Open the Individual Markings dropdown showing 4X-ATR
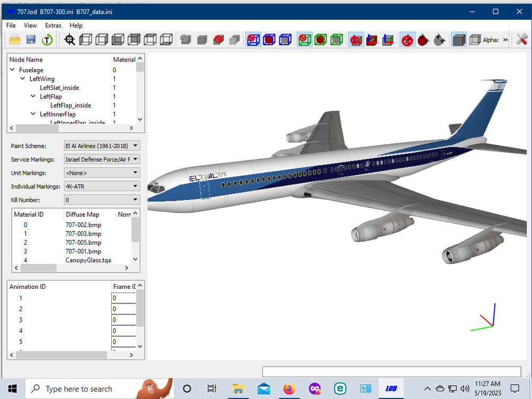Image resolution: width=532 pixels, height=399 pixels. [102, 186]
